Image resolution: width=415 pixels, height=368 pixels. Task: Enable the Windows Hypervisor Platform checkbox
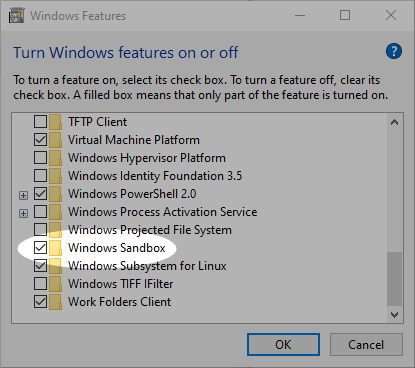click(40, 158)
